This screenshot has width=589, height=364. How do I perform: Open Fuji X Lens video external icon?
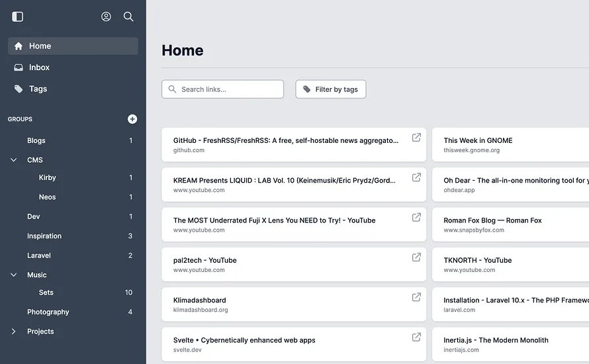tap(416, 217)
